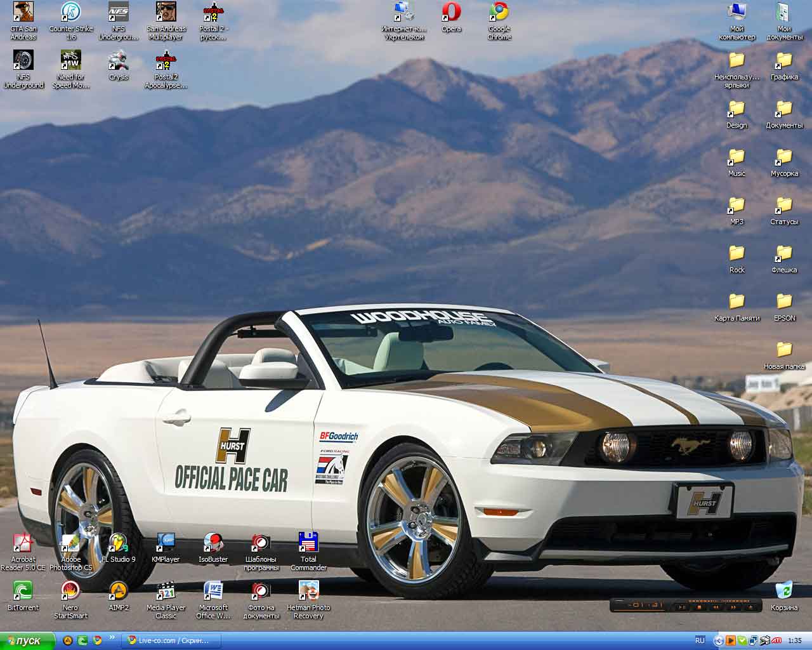This screenshot has width=812, height=650.
Task: Open the RU language selector in taskbar
Action: pos(700,640)
